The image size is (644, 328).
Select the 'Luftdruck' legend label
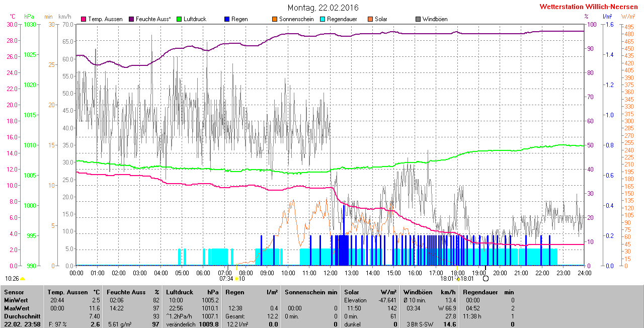[x=195, y=19]
